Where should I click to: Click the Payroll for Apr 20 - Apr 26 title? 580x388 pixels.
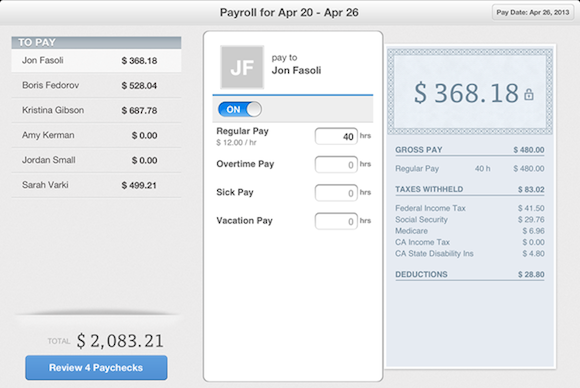[x=289, y=13]
